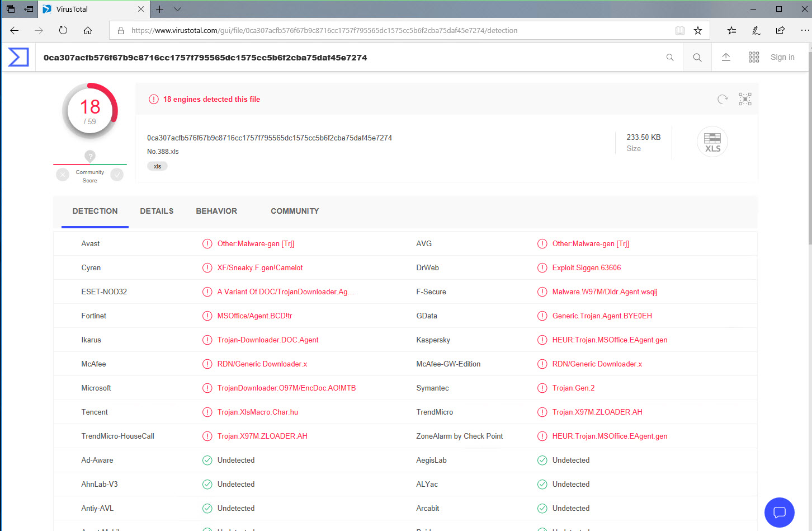Click the Kaspersky engine name
The width and height of the screenshot is (812, 531).
[433, 340]
